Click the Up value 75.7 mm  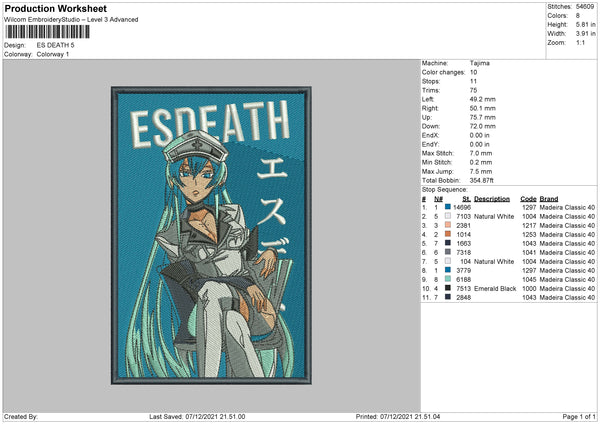pyautogui.click(x=483, y=117)
